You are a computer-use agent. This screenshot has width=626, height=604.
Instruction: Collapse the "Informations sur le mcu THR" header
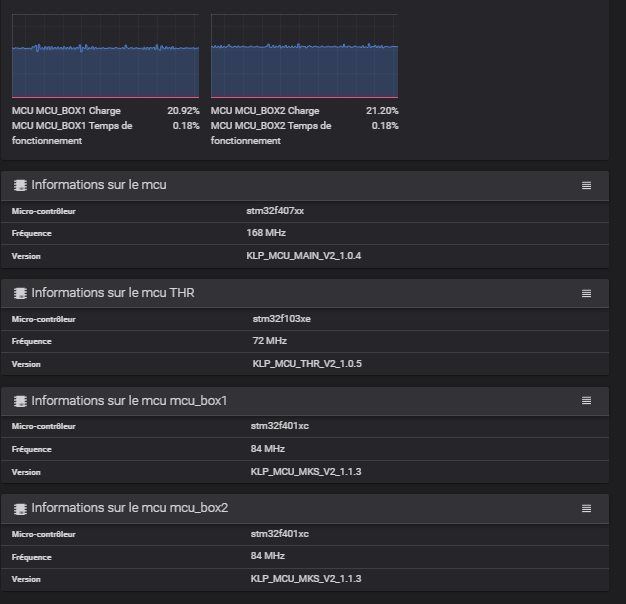click(113, 293)
